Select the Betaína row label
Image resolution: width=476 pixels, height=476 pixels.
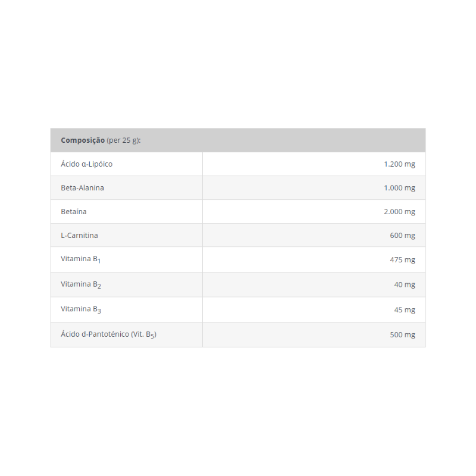coord(74,212)
